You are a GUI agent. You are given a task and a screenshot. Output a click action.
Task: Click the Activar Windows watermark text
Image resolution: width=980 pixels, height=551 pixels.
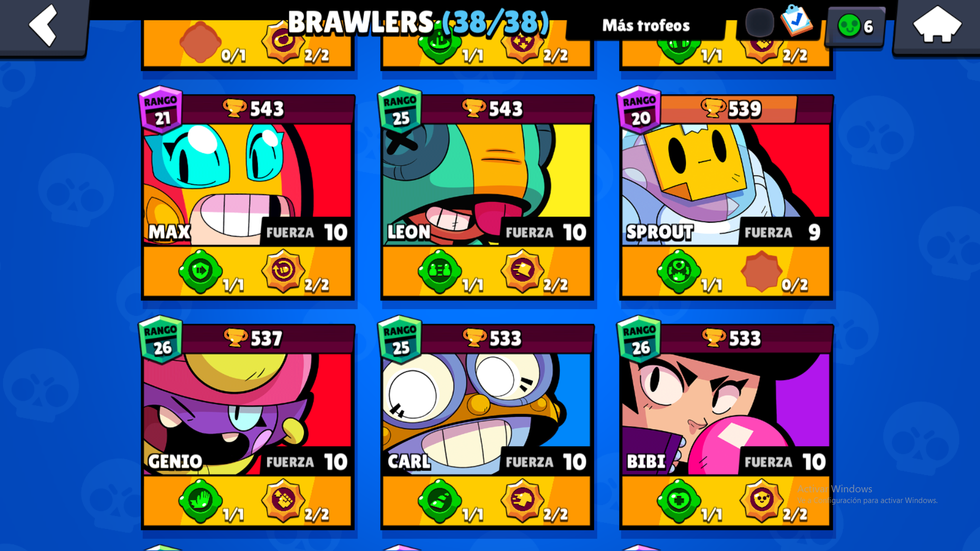tap(835, 489)
